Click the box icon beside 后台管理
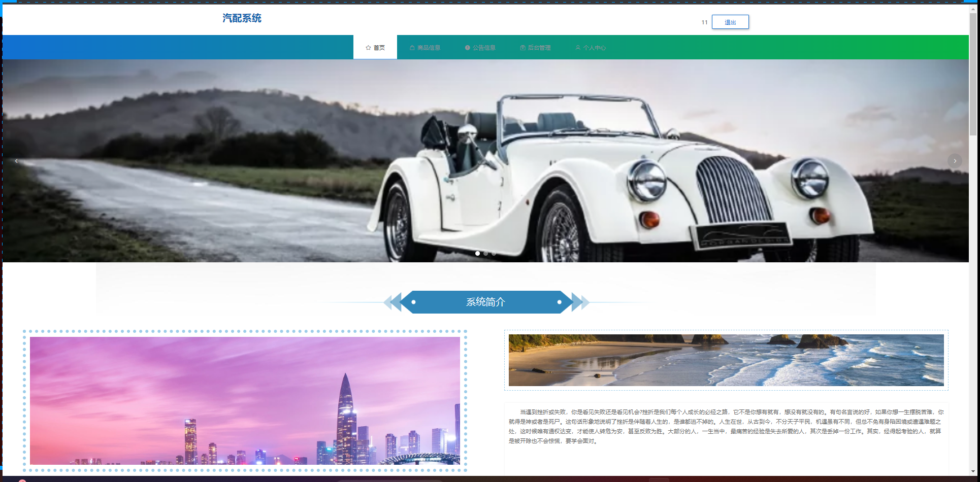Viewport: 980px width, 482px height. [522, 48]
